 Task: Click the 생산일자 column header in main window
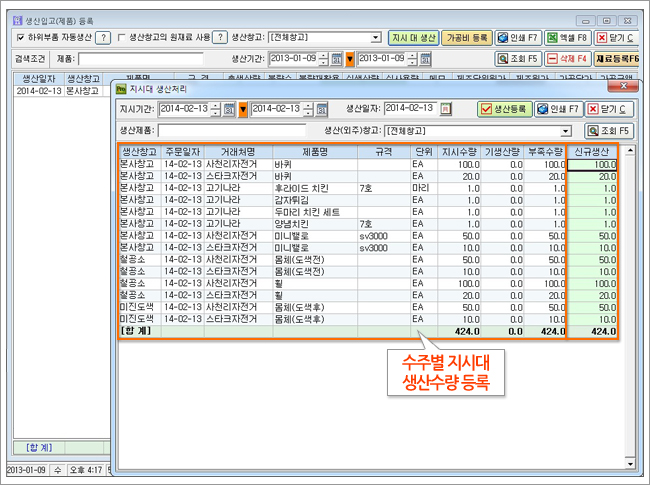39,79
